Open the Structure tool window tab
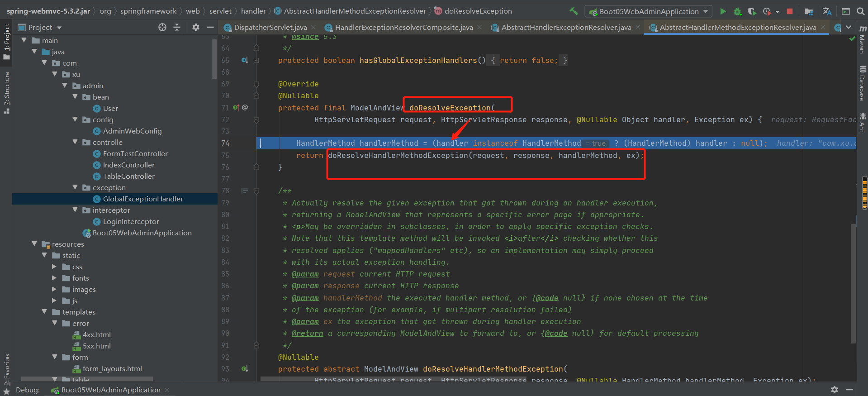The image size is (868, 396). [7, 92]
